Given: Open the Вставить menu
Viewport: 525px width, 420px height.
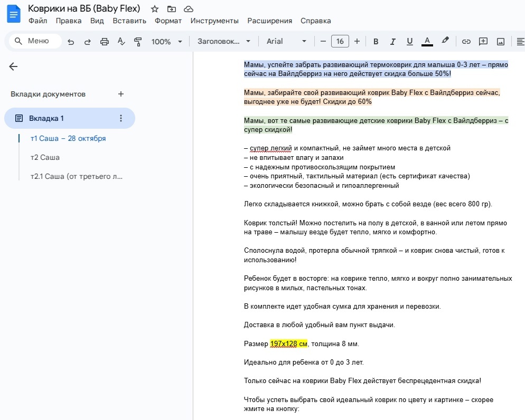Looking at the screenshot, I should 129,21.
